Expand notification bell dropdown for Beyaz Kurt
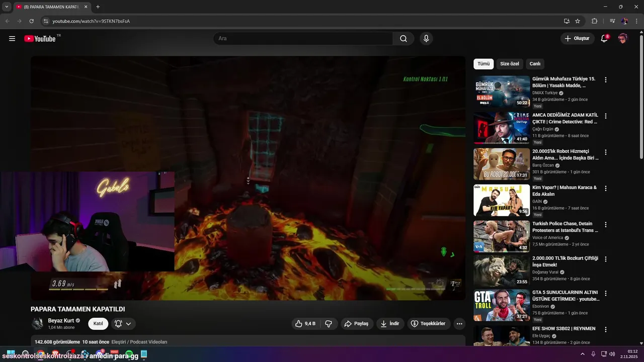 (128, 324)
